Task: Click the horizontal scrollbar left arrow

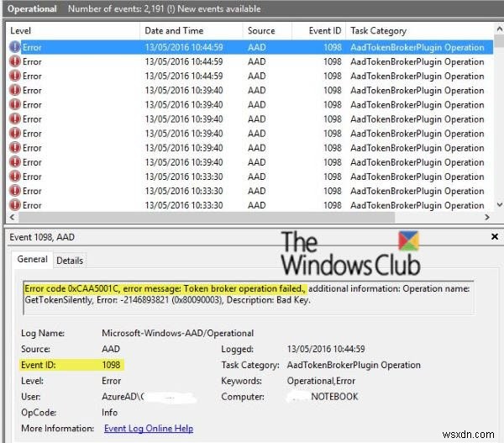Action: tap(13, 217)
